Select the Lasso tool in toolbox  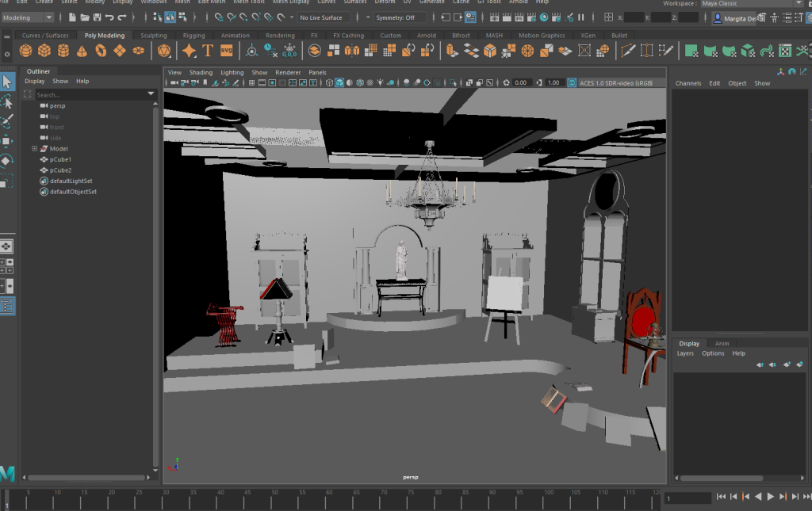pos(7,102)
